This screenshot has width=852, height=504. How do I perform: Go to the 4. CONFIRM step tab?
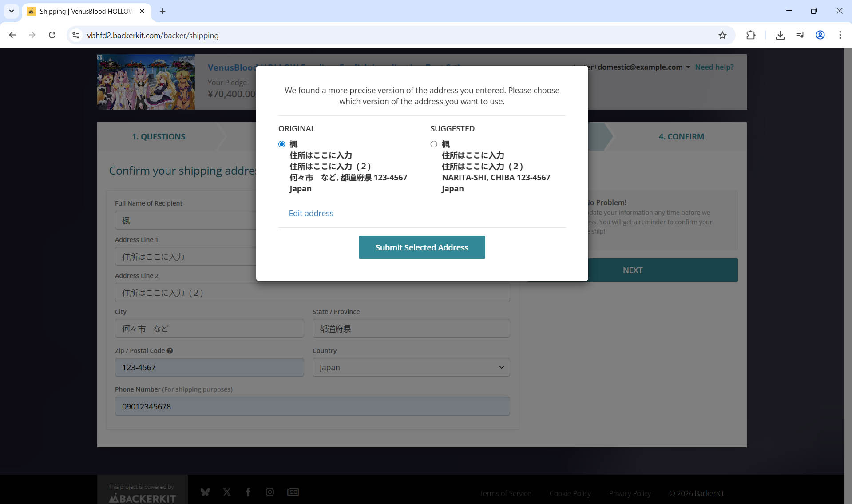point(681,137)
